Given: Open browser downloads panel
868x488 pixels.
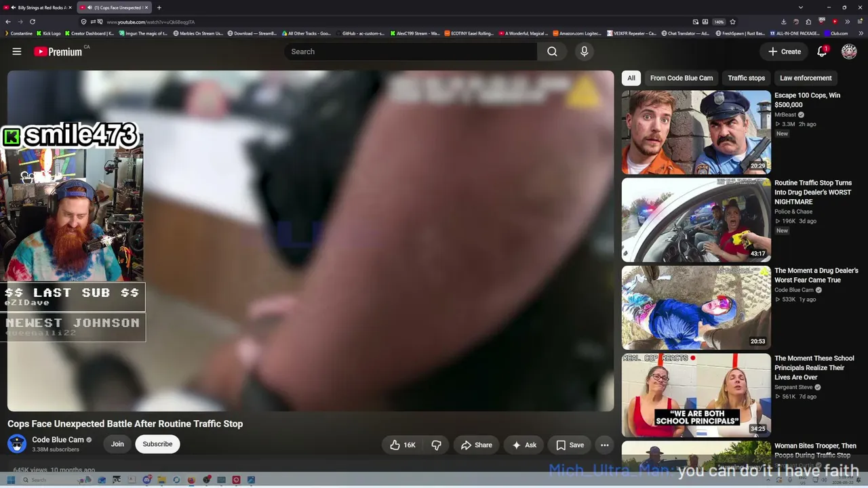Looking at the screenshot, I should click(x=784, y=22).
